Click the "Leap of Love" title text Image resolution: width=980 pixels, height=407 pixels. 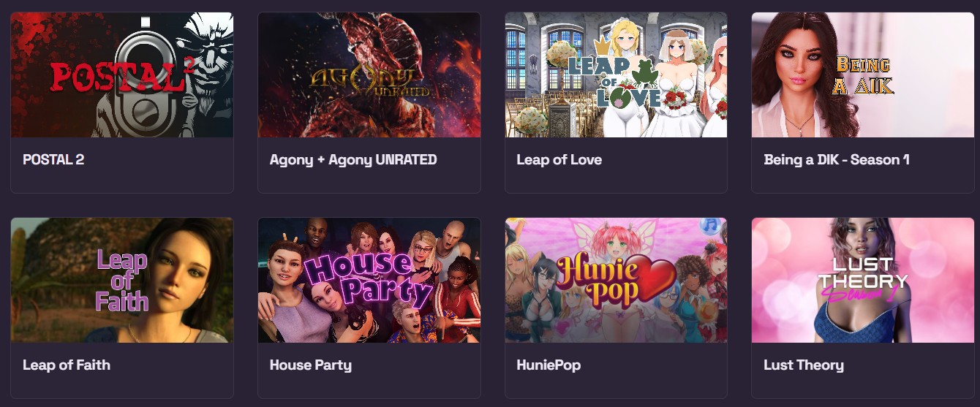click(559, 159)
